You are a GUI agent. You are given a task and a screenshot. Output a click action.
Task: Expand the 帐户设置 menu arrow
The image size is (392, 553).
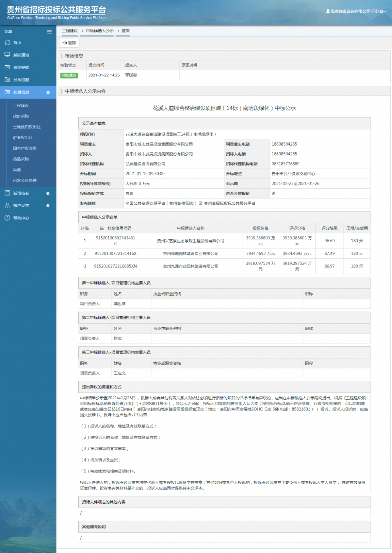[x=48, y=206]
